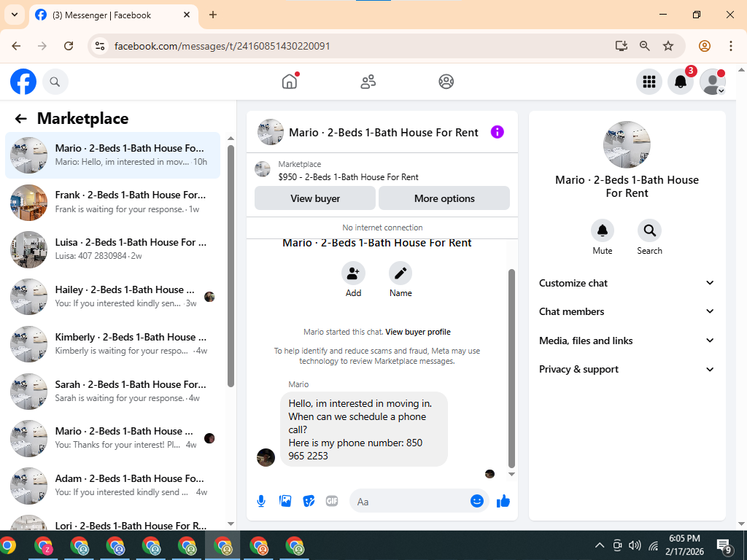Click the Add people icon
Image resolution: width=747 pixels, height=560 pixels.
tap(353, 273)
